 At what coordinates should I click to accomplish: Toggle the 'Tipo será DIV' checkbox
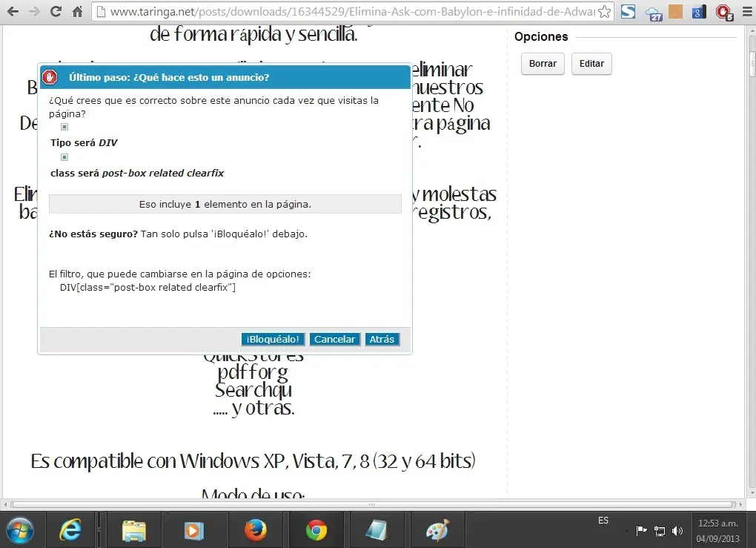point(64,127)
